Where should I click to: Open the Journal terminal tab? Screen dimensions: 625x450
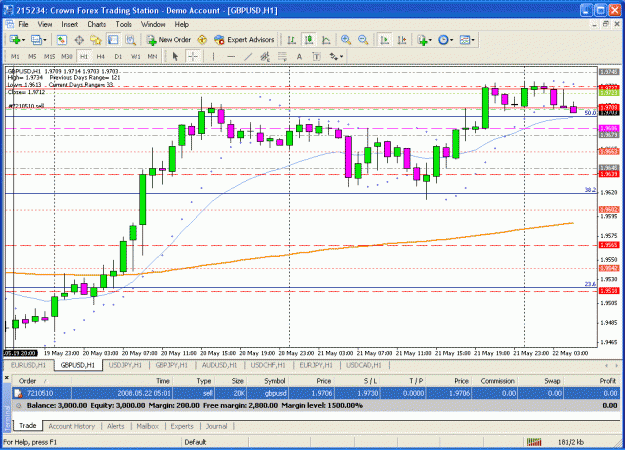click(x=216, y=426)
